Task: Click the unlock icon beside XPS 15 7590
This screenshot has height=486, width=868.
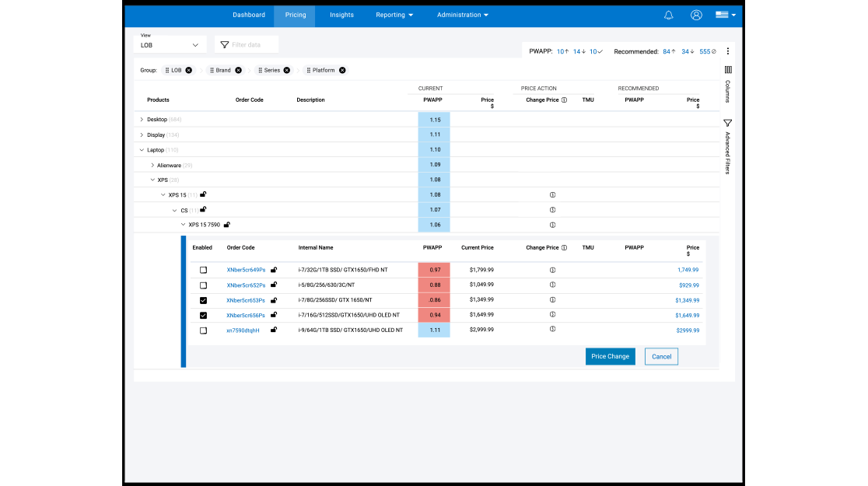Action: (x=227, y=225)
